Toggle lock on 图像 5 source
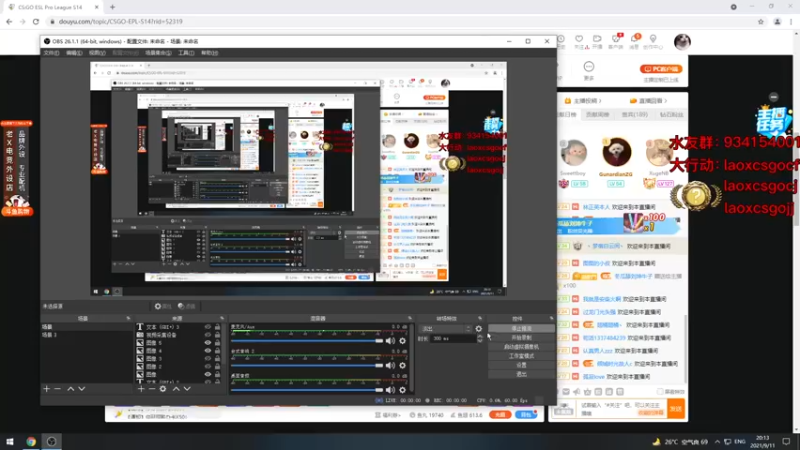800x450 pixels. [217, 343]
